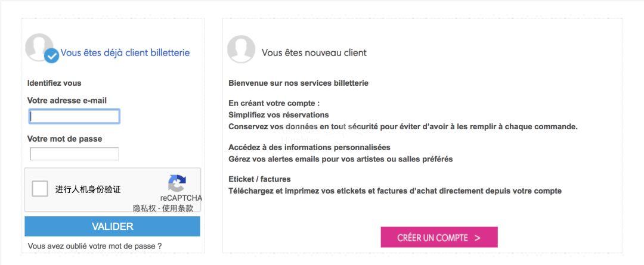644x265 pixels.
Task: Click the reCAPTCHA logo
Action: pyautogui.click(x=177, y=183)
